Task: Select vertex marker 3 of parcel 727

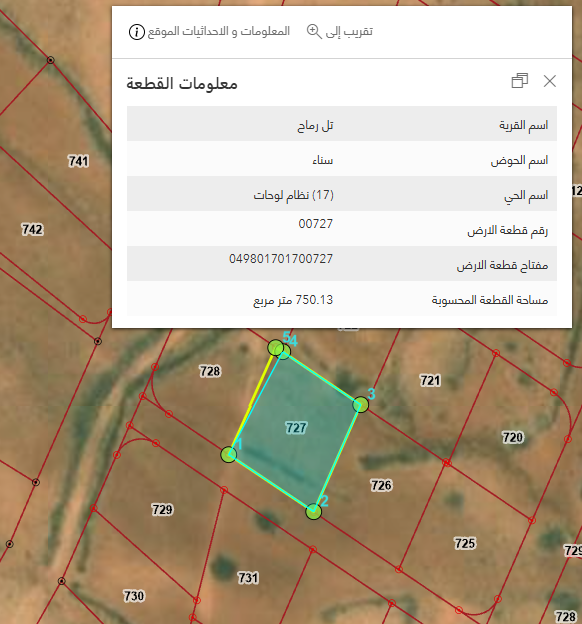Action: click(361, 405)
